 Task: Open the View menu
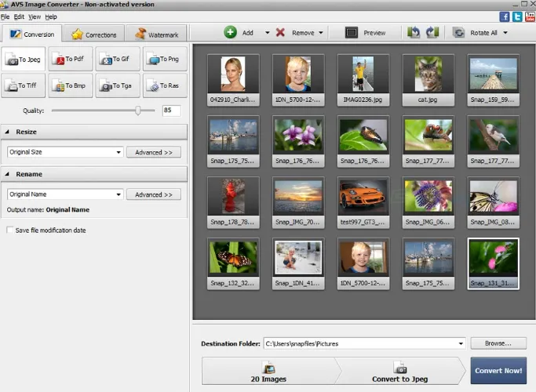point(35,16)
